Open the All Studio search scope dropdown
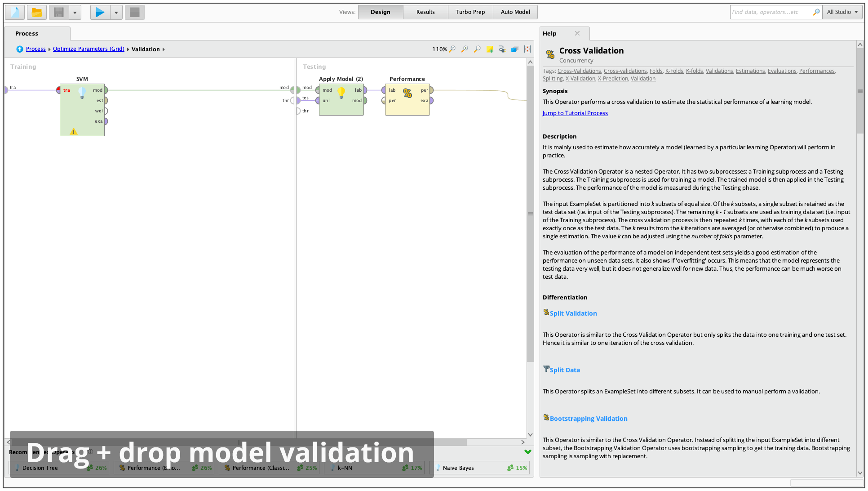The image size is (868, 491). tap(842, 12)
